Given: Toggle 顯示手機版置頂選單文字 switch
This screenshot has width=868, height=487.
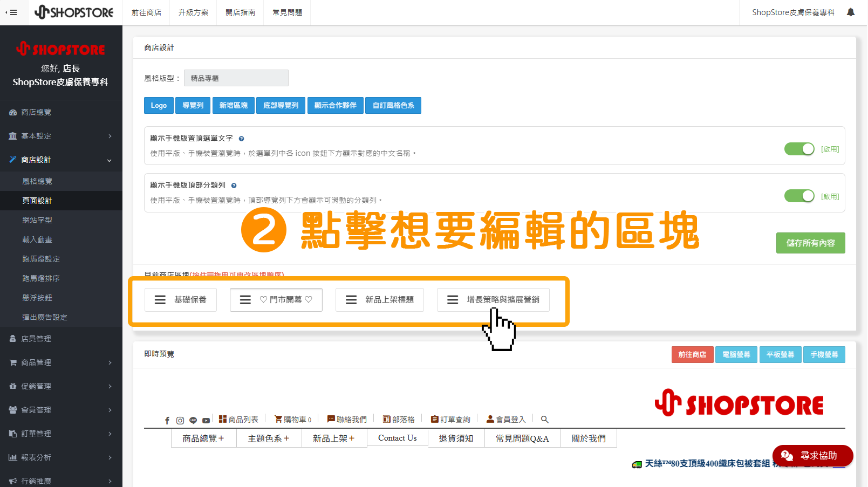Looking at the screenshot, I should pos(799,149).
